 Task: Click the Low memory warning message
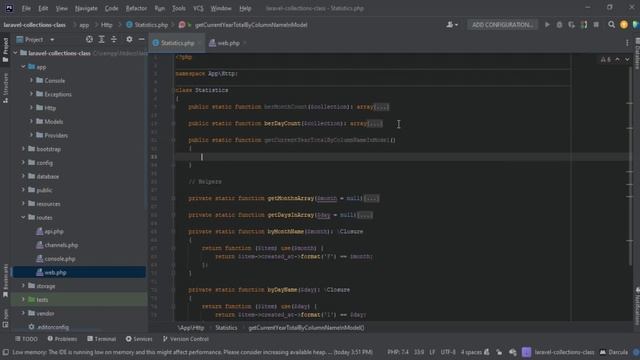(192, 352)
